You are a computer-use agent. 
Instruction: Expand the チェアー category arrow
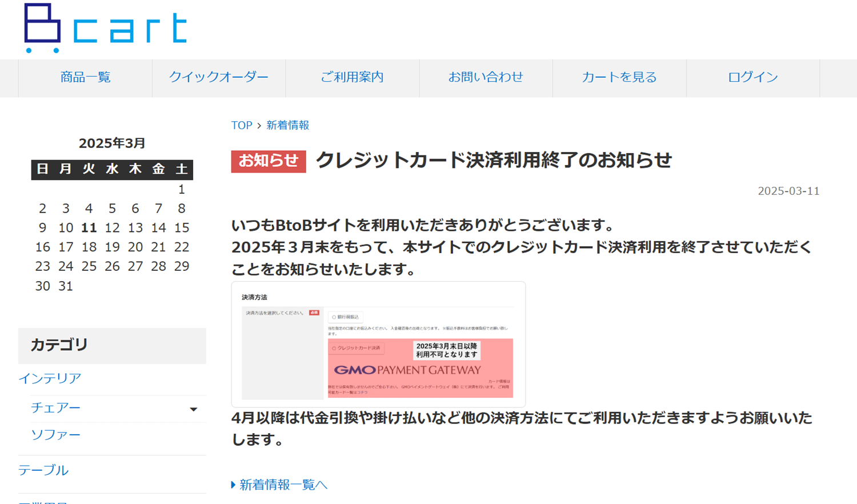194,409
